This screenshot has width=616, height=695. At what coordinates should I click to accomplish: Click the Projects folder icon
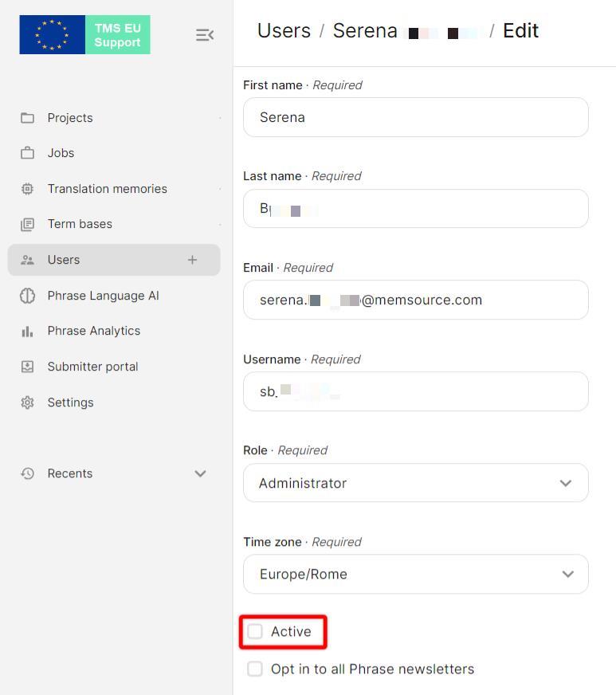click(27, 118)
